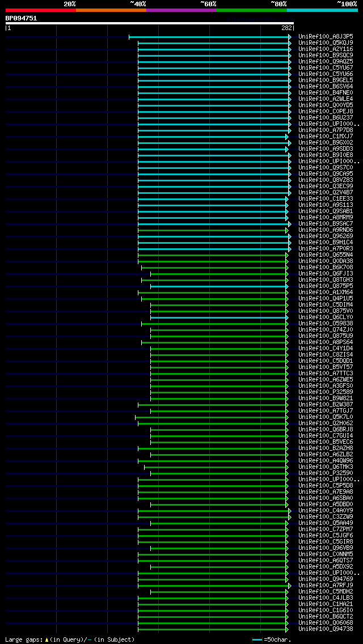Click the red 20% identity legend segment
Viewport: 363px width, 644px height.
tap(41, 10)
